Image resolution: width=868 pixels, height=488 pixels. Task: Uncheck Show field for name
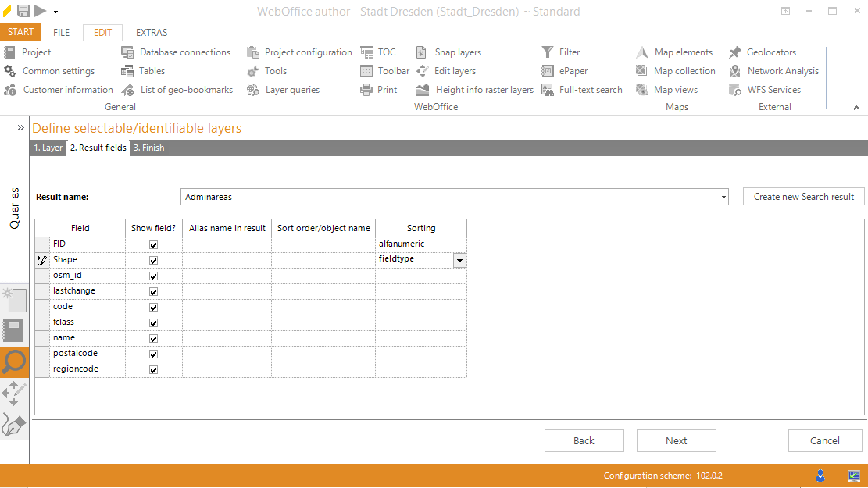click(x=153, y=338)
